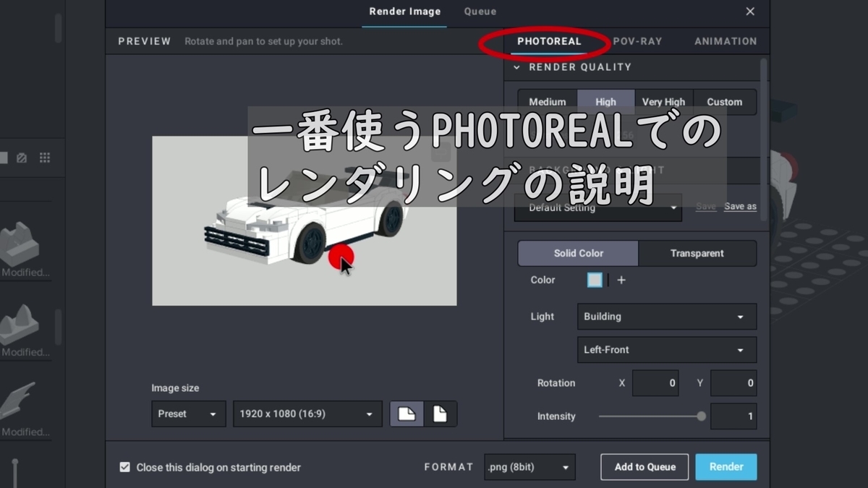Open the Default Setting dropdown
The image size is (868, 488).
click(598, 207)
